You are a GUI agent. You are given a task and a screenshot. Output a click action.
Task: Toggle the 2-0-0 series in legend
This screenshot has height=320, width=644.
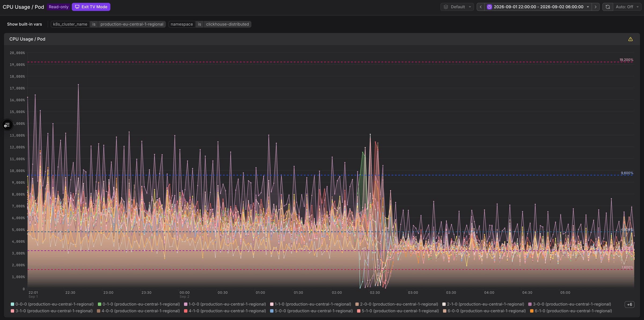click(x=397, y=304)
